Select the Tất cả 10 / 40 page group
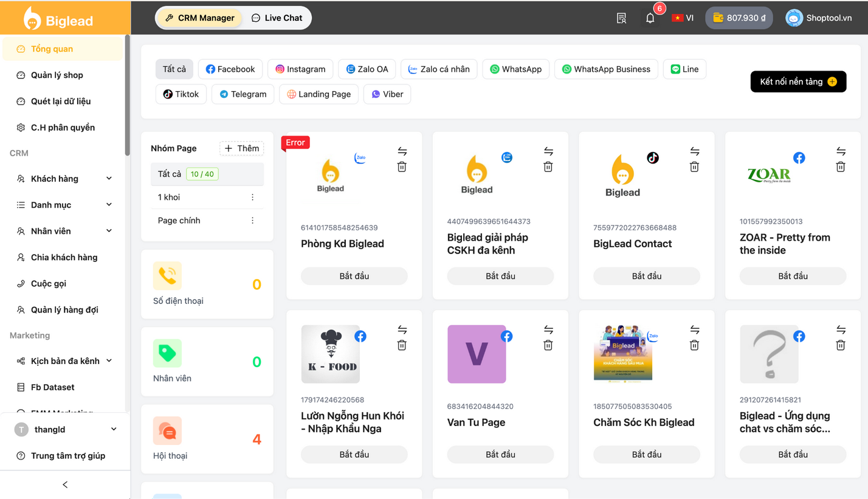Image resolution: width=868 pixels, height=499 pixels. pos(207,174)
